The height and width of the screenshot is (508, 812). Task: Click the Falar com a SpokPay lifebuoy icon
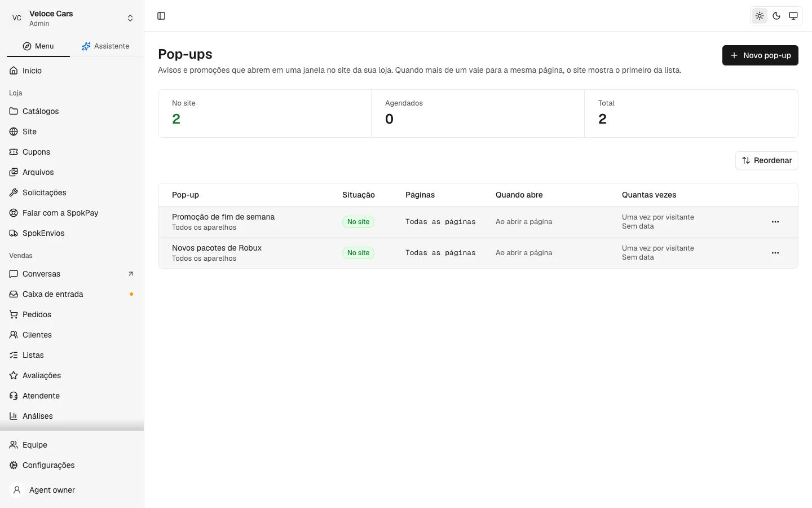pos(14,213)
